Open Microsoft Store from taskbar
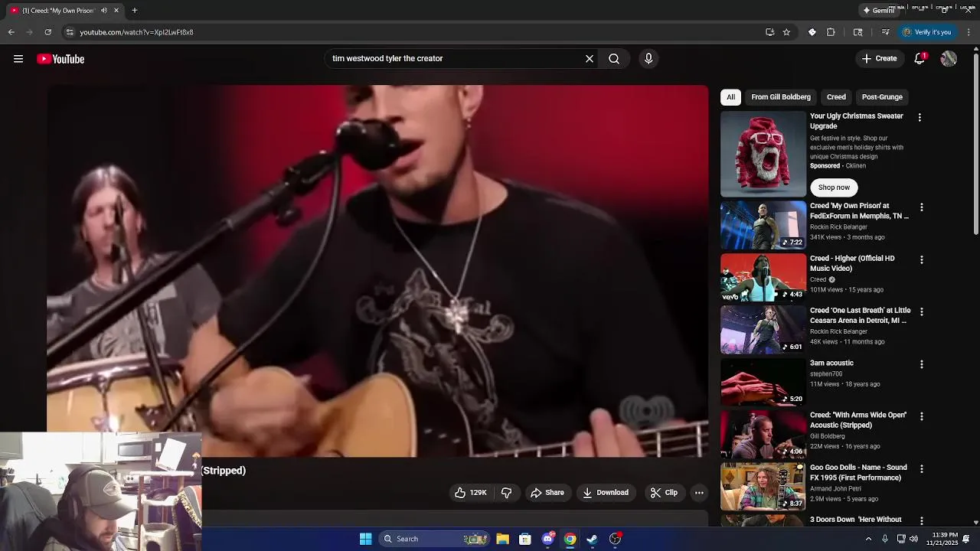The image size is (980, 551). pos(525,539)
